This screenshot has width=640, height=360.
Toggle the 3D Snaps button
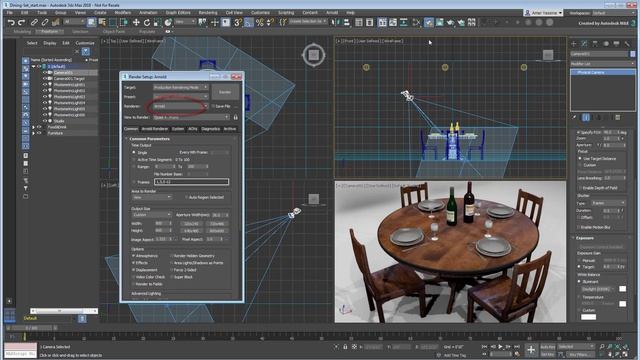[238, 22]
